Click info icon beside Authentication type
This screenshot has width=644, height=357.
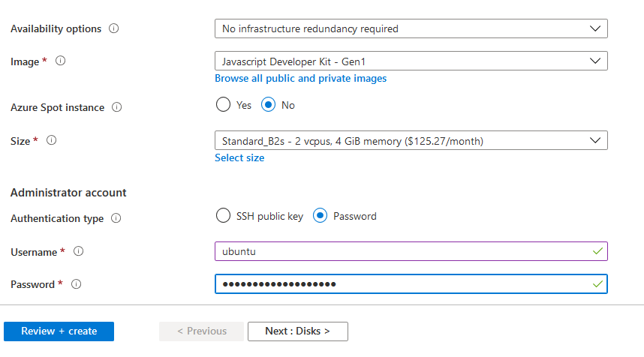pos(116,218)
